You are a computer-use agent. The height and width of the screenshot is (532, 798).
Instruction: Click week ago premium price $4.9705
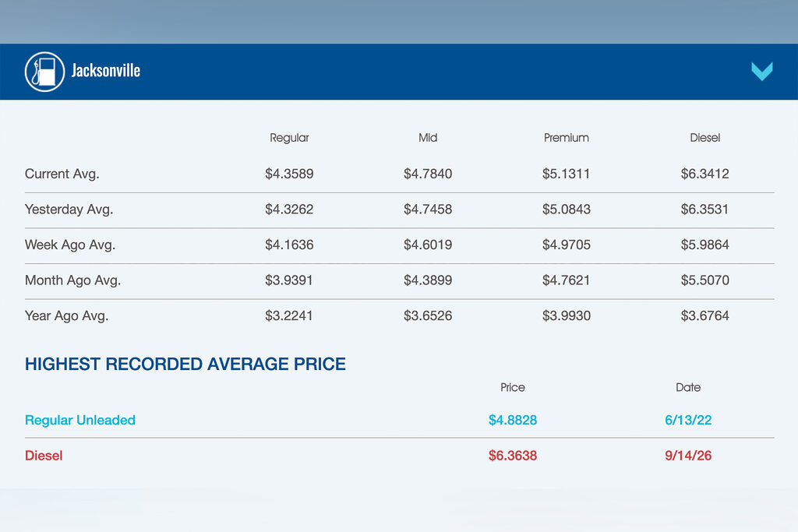[566, 245]
